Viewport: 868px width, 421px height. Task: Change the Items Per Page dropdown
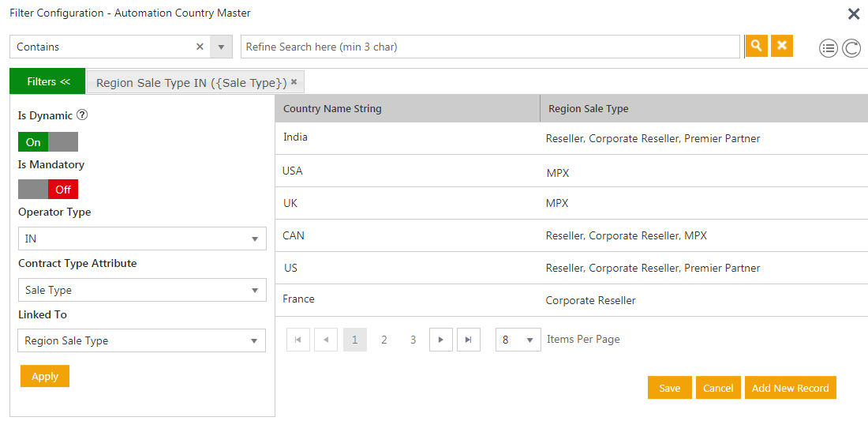[518, 340]
